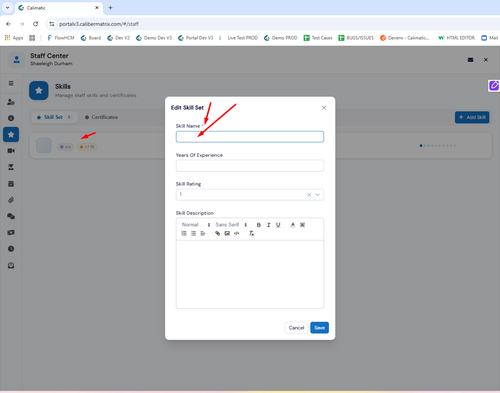Screen dimensions: 500x393
Task: Open the text color picker
Action: [x=293, y=225]
